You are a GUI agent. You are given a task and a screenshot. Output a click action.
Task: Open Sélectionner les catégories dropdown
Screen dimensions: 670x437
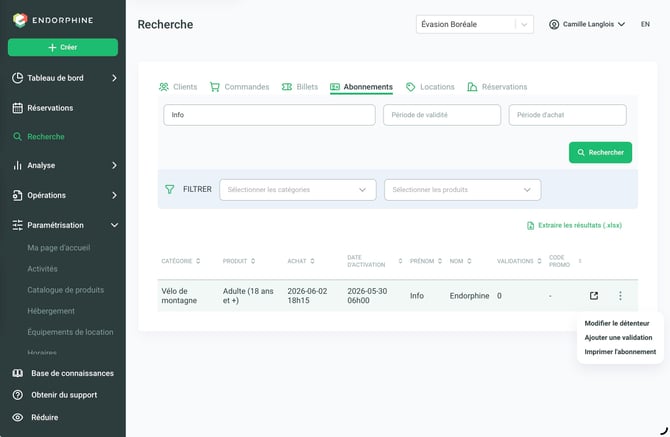[x=298, y=190]
